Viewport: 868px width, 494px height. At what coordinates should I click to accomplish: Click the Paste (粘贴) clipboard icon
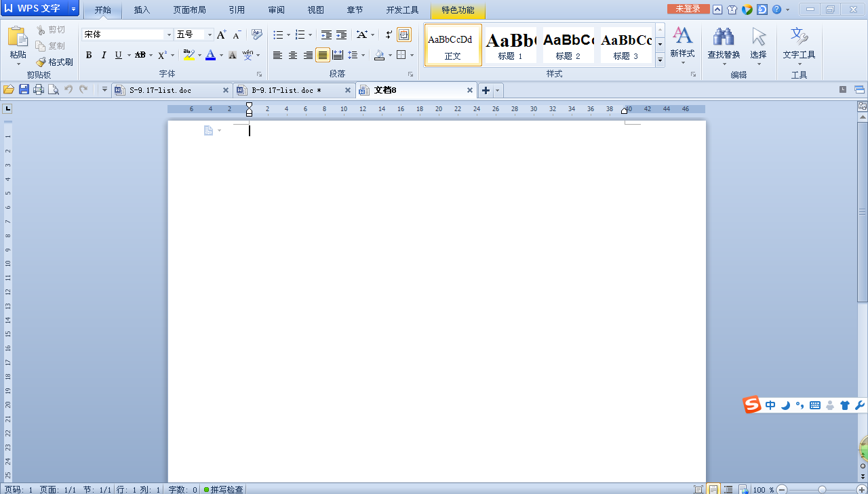18,37
